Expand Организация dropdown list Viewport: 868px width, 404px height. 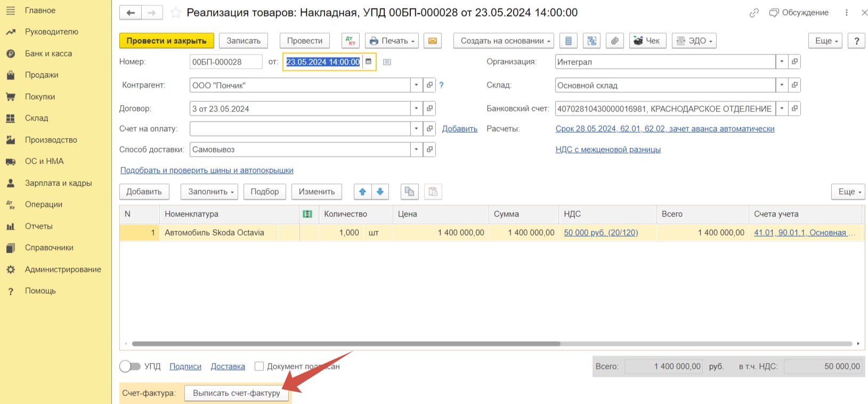coord(782,62)
